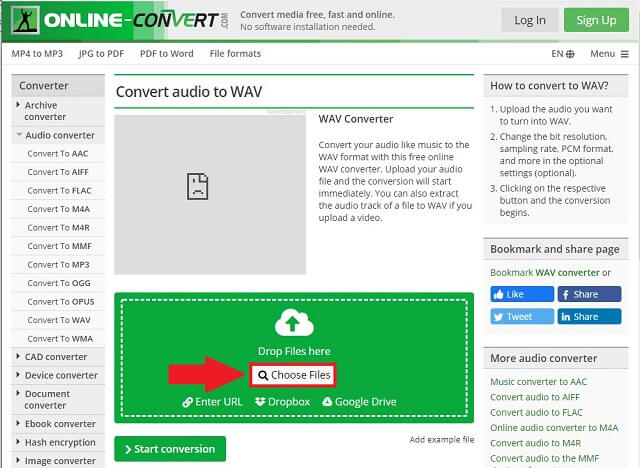This screenshot has height=468, width=640.
Task: Click the cloud upload icon
Action: tap(294, 322)
